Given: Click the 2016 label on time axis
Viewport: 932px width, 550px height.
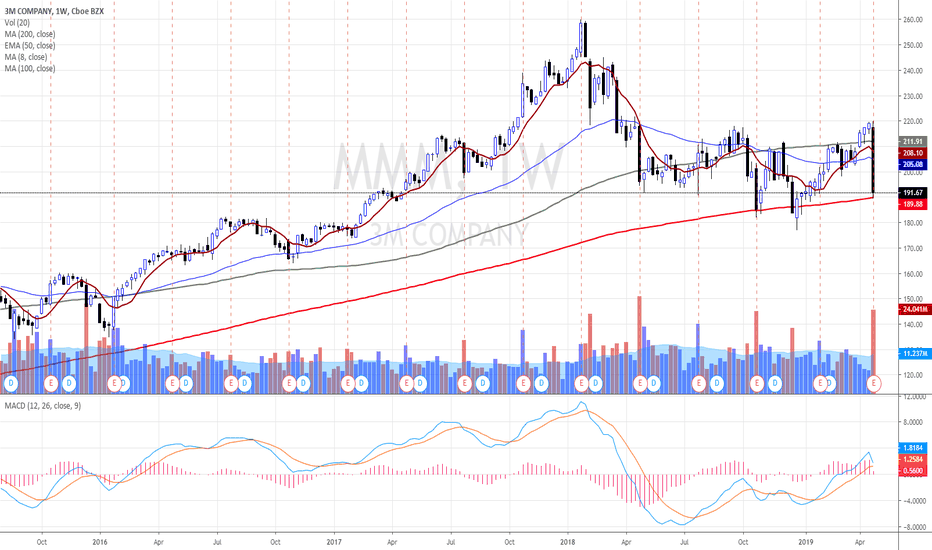Looking at the screenshot, I should point(100,542).
